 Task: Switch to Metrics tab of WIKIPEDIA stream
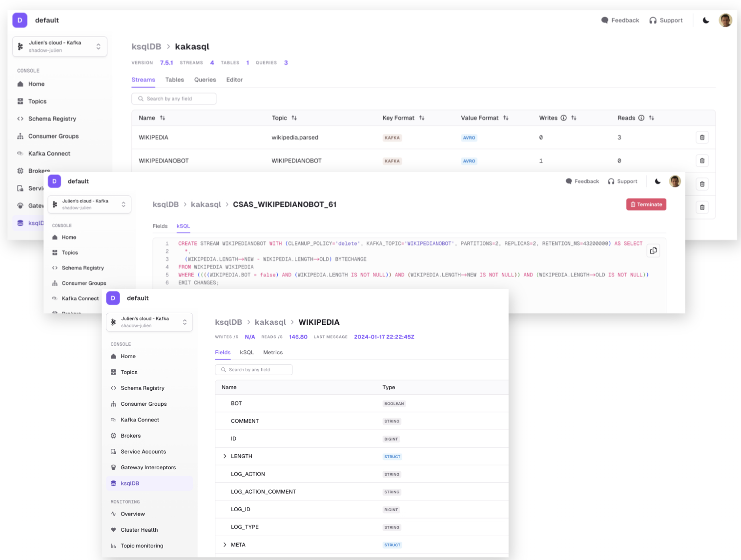[273, 353]
